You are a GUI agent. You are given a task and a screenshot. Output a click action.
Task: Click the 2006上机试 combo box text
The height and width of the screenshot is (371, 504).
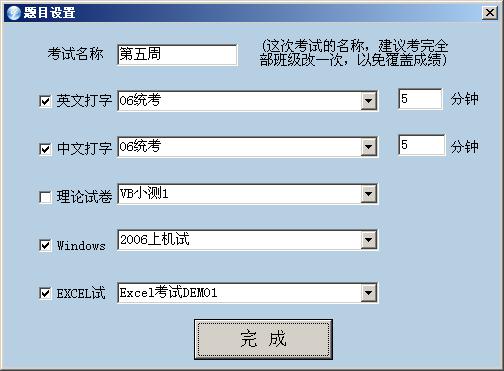pos(155,239)
